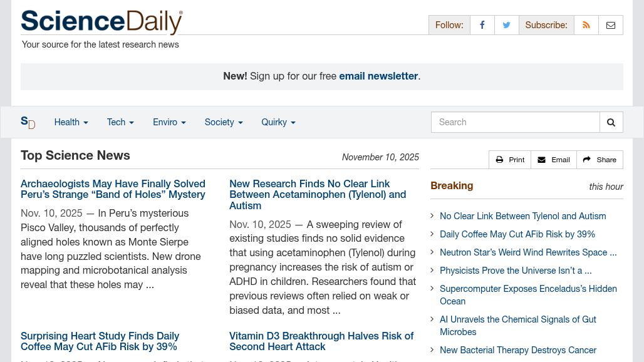
Task: Click the search magnifying glass button
Action: pyautogui.click(x=611, y=122)
